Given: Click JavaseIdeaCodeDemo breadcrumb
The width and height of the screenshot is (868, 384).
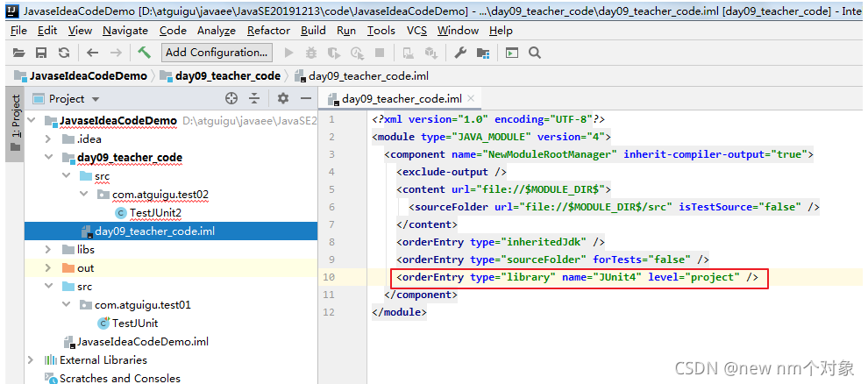Looking at the screenshot, I should click(82, 75).
